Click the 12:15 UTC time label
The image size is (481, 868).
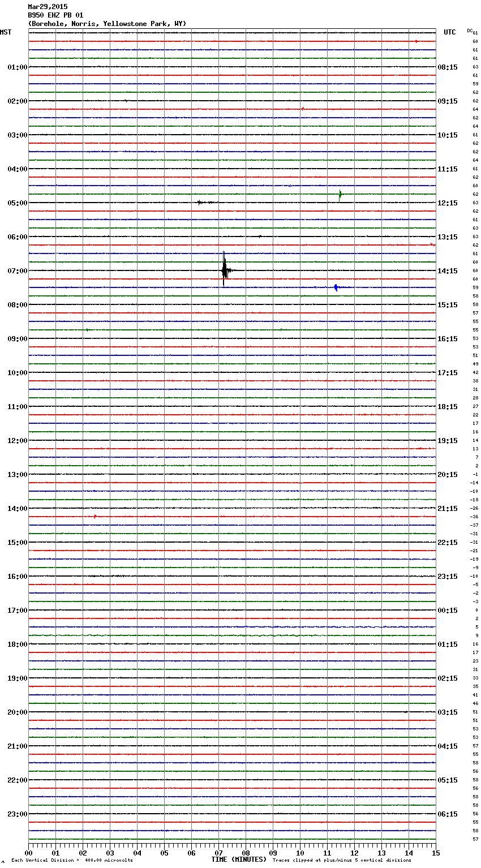[x=448, y=203]
